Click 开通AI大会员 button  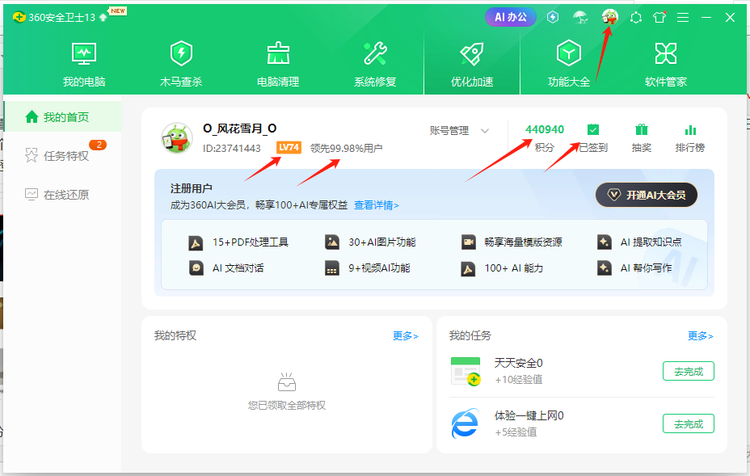tap(646, 195)
